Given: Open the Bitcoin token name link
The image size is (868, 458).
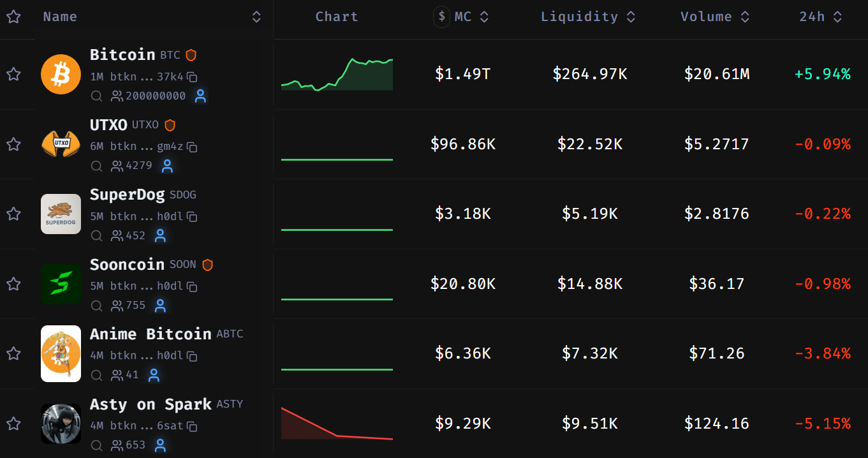Looking at the screenshot, I should [122, 55].
